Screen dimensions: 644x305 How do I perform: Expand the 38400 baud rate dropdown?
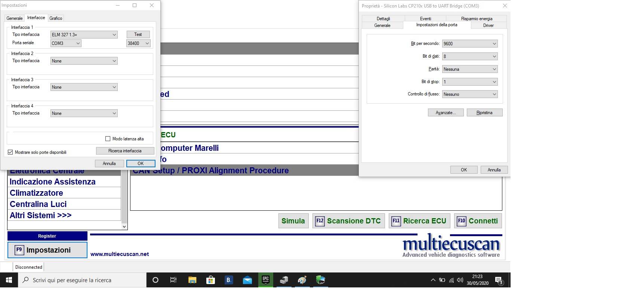pyautogui.click(x=138, y=43)
